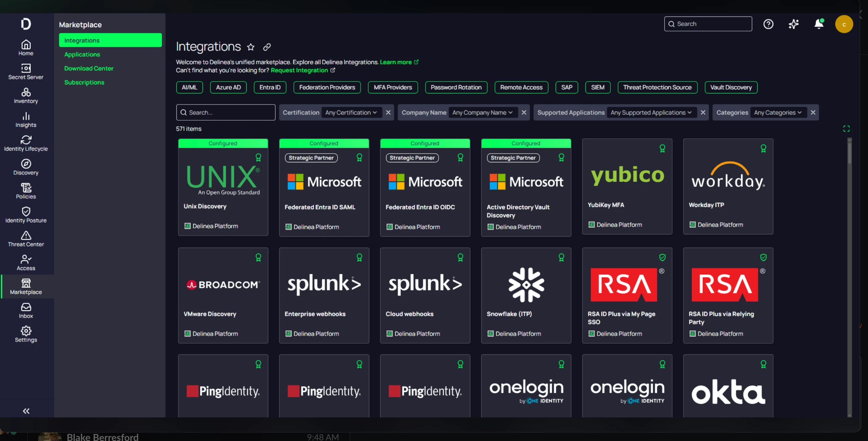Toggle fullscreen grid view icon

[846, 129]
